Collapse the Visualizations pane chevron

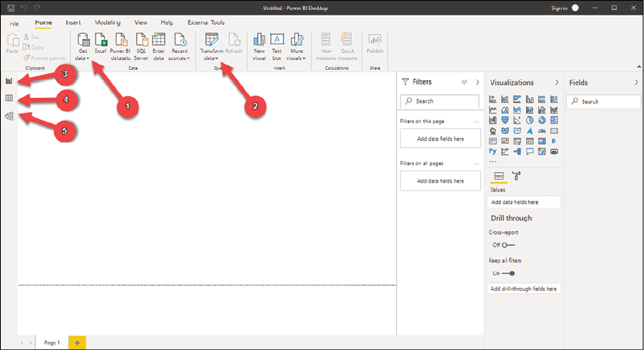click(556, 82)
